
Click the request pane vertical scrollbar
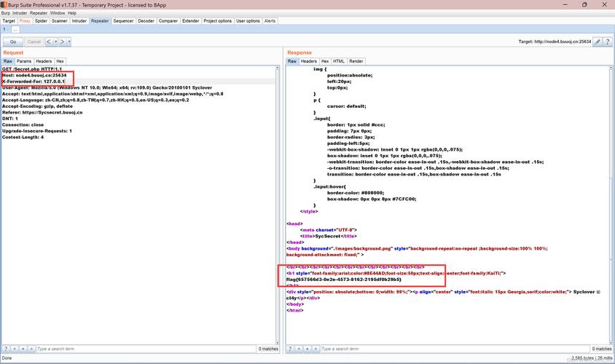pos(278,205)
